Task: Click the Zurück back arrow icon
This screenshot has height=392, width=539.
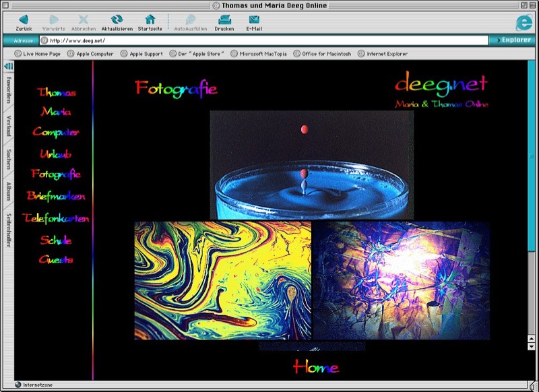Action: (x=24, y=20)
